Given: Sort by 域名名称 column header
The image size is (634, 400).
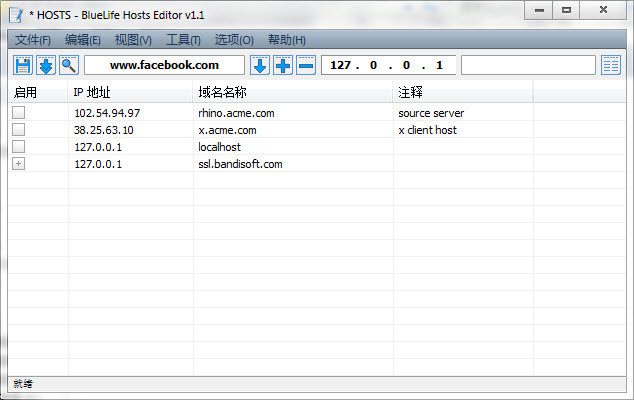Looking at the screenshot, I should (x=293, y=93).
